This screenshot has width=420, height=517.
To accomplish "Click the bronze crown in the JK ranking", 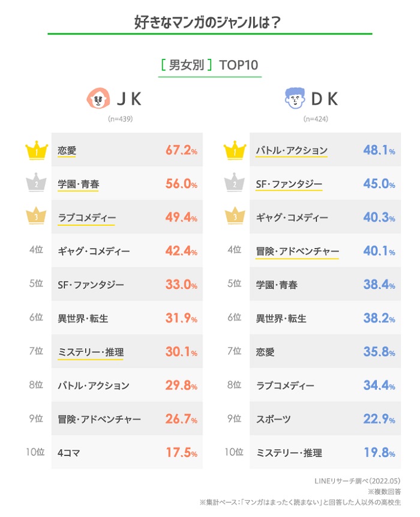I will (x=36, y=217).
